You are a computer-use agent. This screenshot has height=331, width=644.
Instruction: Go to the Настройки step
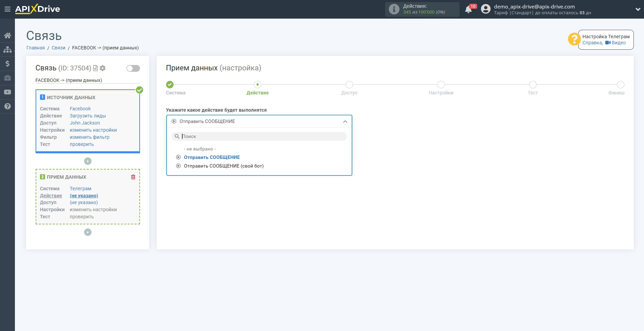pos(441,85)
